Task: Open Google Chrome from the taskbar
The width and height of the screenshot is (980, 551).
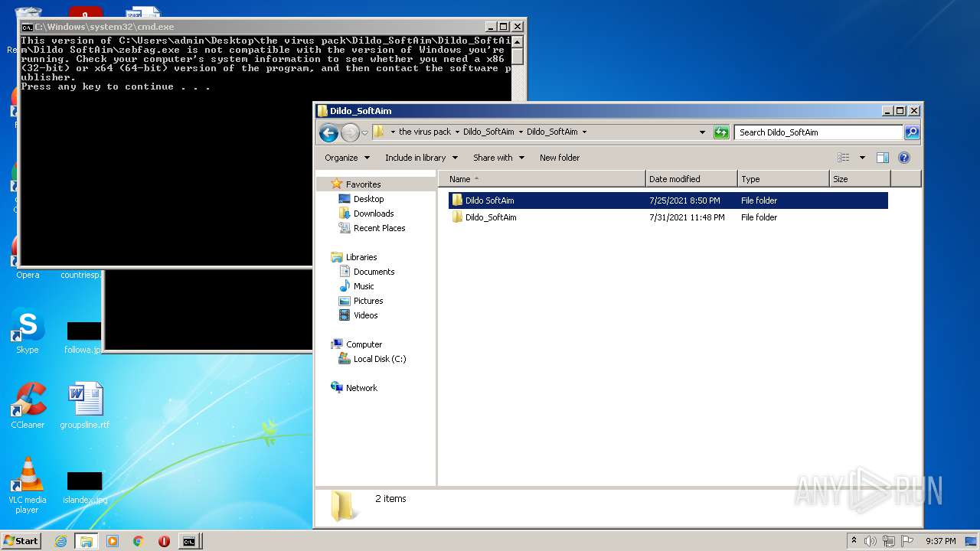Action: 139,541
